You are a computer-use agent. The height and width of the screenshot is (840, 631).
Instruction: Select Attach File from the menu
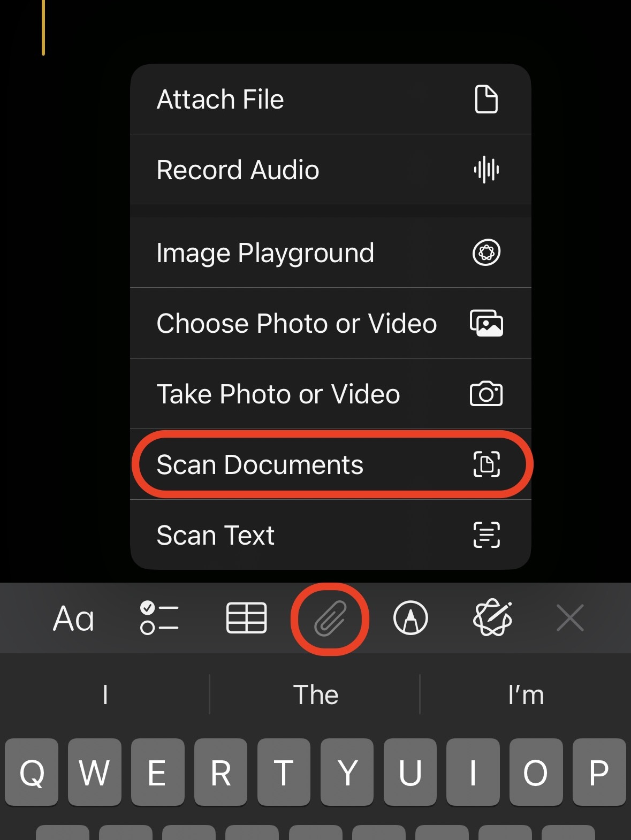pos(331,100)
